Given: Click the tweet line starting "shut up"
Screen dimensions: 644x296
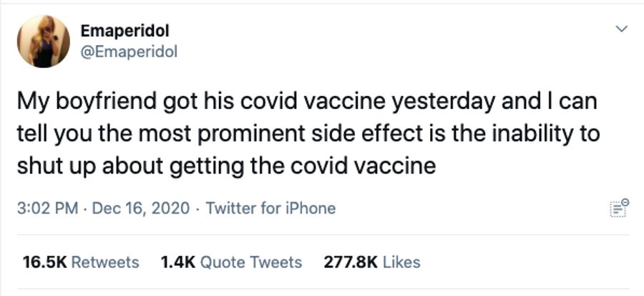Looking at the screenshot, I should (226, 166).
